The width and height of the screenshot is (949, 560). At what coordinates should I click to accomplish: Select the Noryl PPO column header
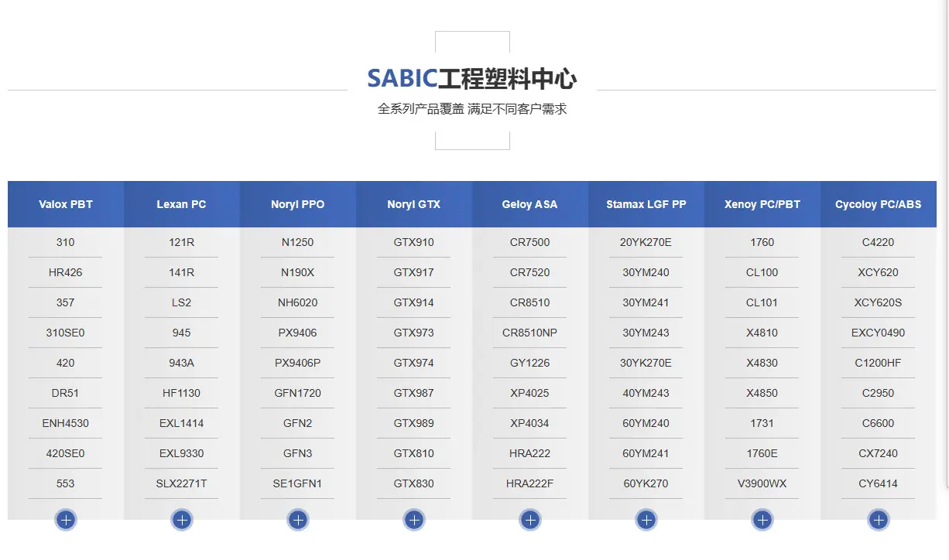point(298,204)
